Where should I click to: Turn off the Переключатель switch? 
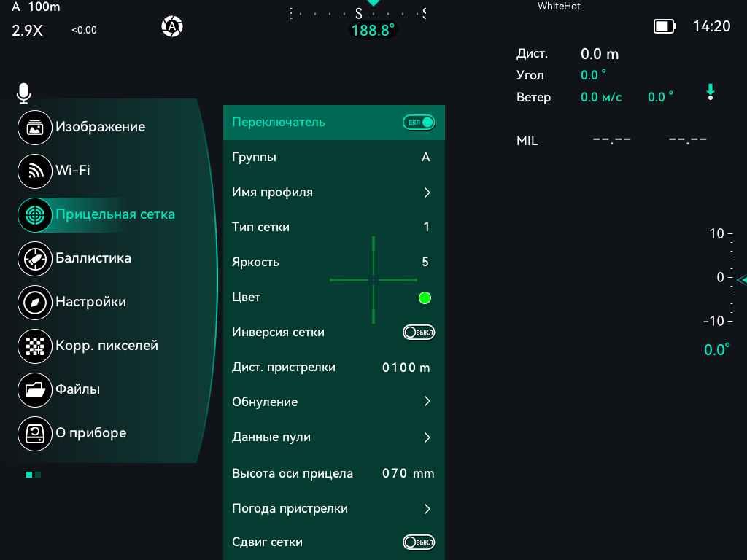419,122
